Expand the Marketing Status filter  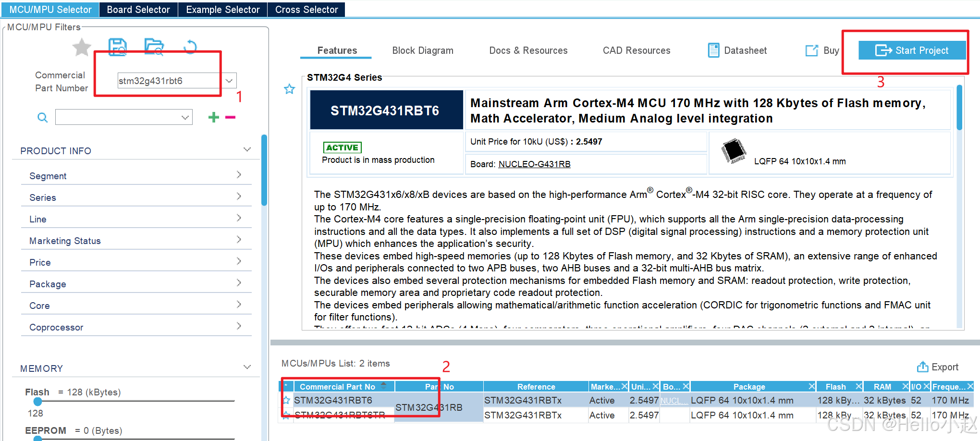click(x=239, y=240)
